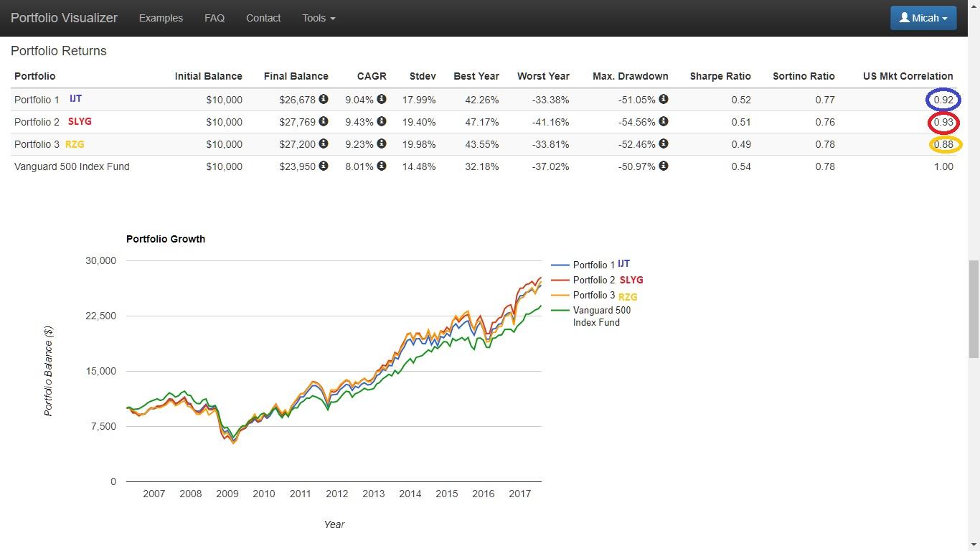980x551 pixels.
Task: Click info icon beside -52.46% drawdown
Action: tap(664, 143)
